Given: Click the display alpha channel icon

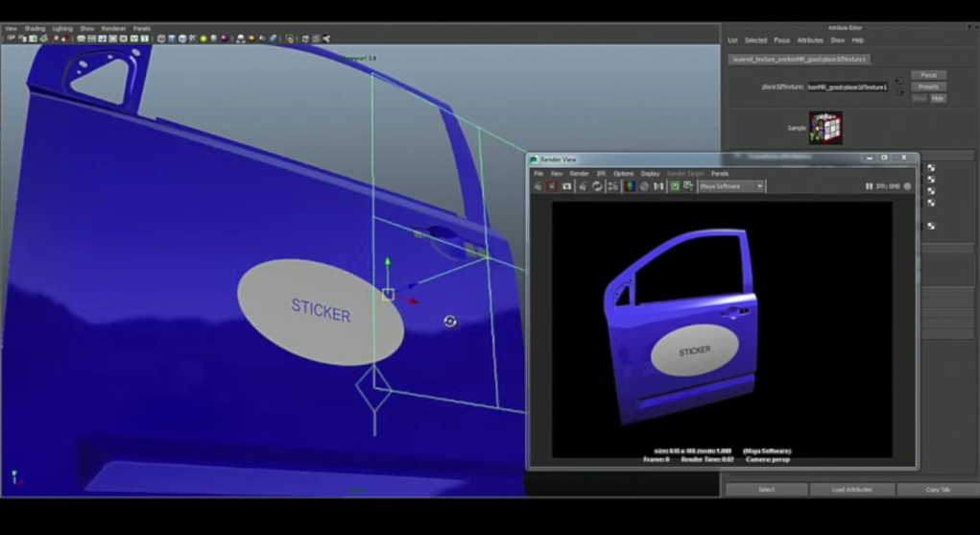Looking at the screenshot, I should (644, 186).
